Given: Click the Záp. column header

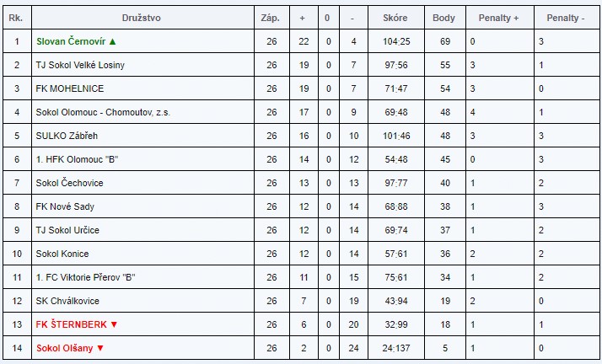Looking at the screenshot, I should 271,17.
